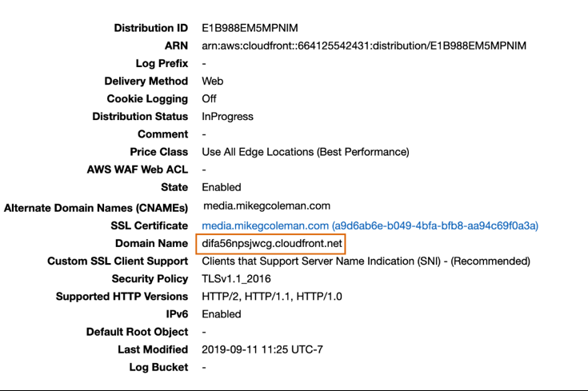Image resolution: width=588 pixels, height=391 pixels.
Task: Click the Log Prefix label
Action: pyautogui.click(x=162, y=63)
